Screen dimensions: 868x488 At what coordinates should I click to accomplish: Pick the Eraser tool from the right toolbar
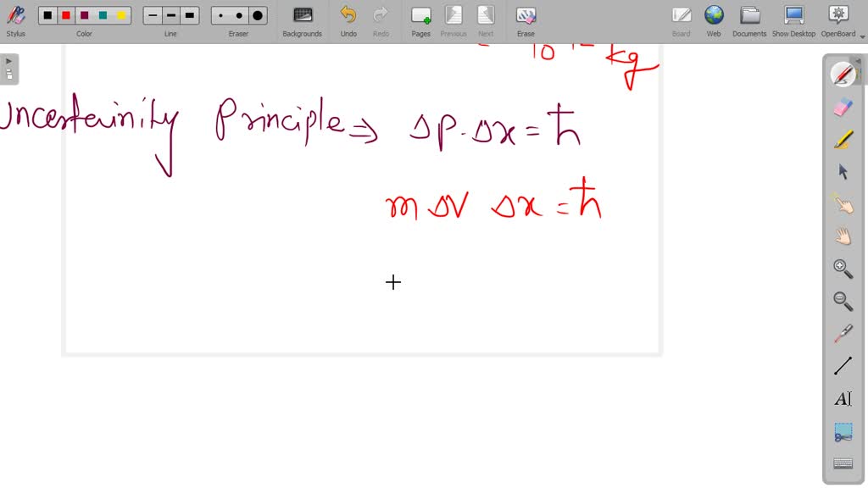(842, 107)
